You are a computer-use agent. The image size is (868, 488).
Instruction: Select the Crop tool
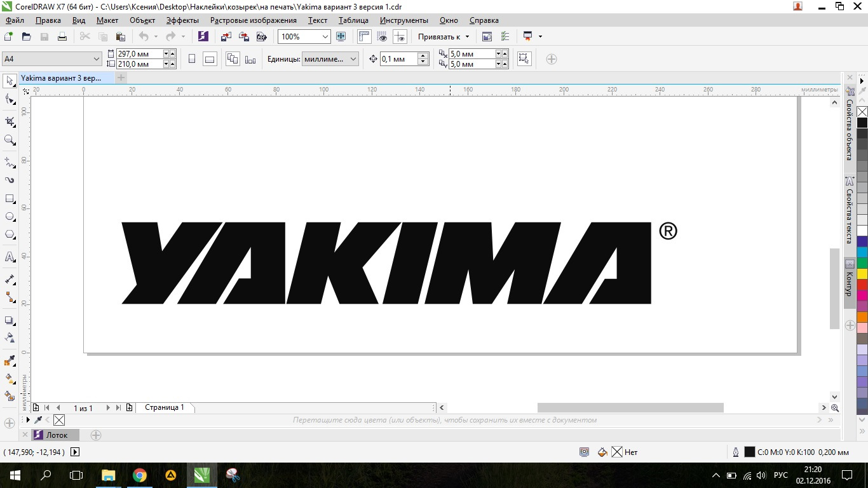pyautogui.click(x=10, y=121)
